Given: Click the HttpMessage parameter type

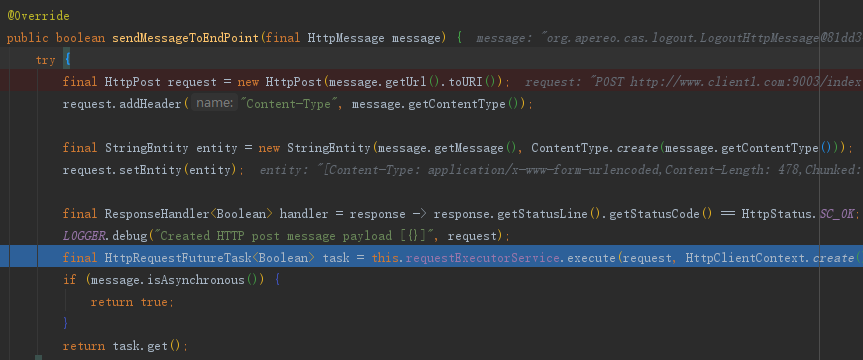Looking at the screenshot, I should 346,38.
